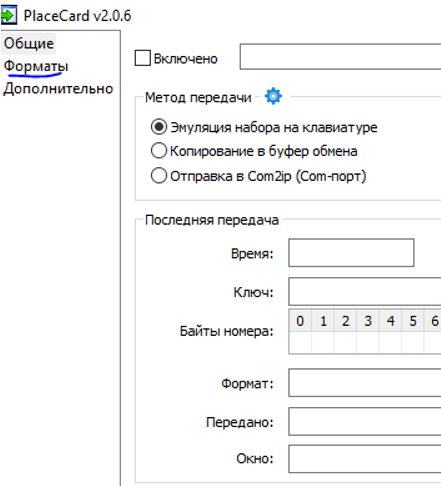
Task: Click the text field next to Включено
Action: click(340, 56)
